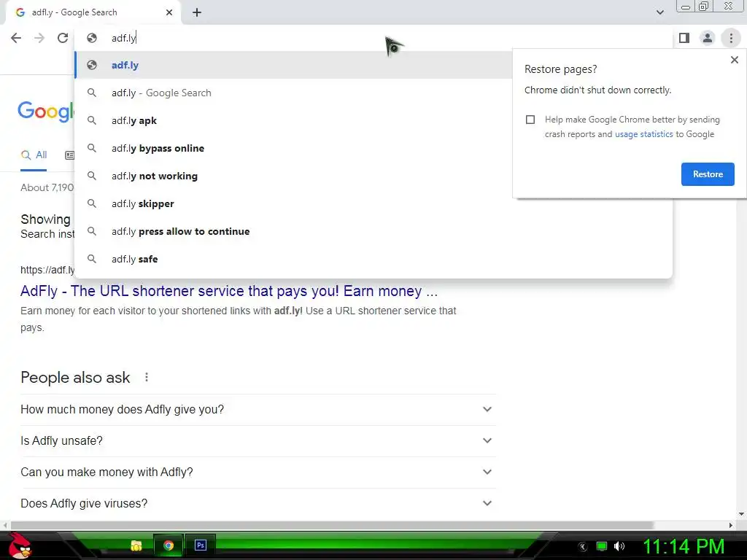Reload the current page
Screen dimensions: 747x560
click(63, 38)
